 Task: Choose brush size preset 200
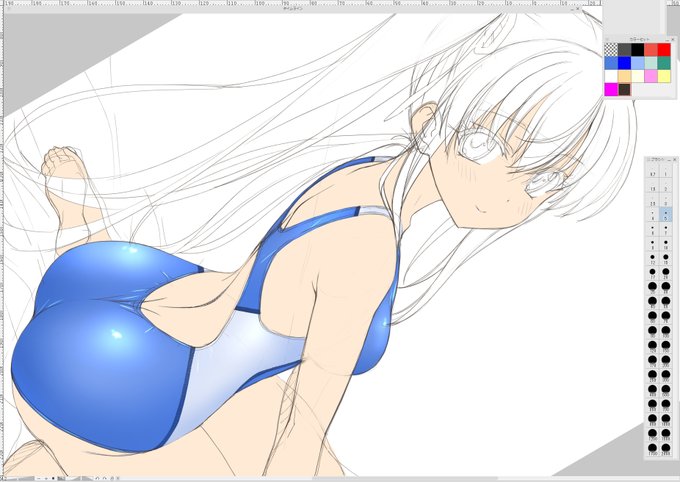(666, 362)
